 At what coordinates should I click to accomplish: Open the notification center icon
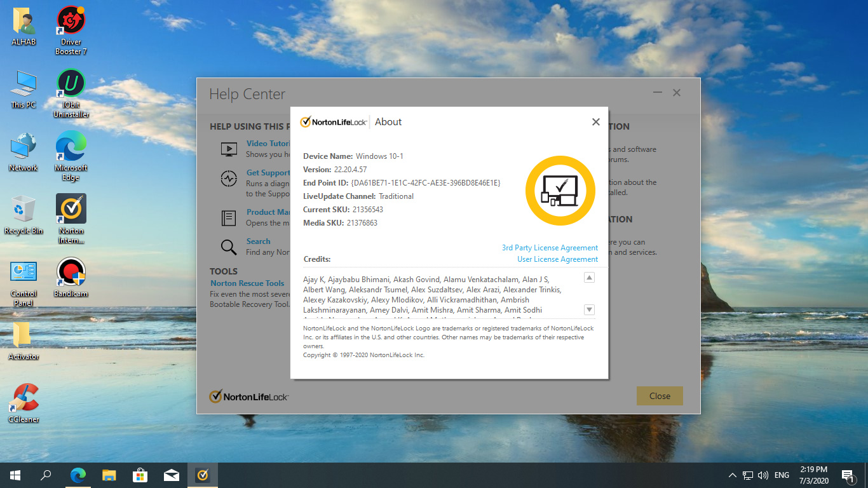pyautogui.click(x=848, y=475)
